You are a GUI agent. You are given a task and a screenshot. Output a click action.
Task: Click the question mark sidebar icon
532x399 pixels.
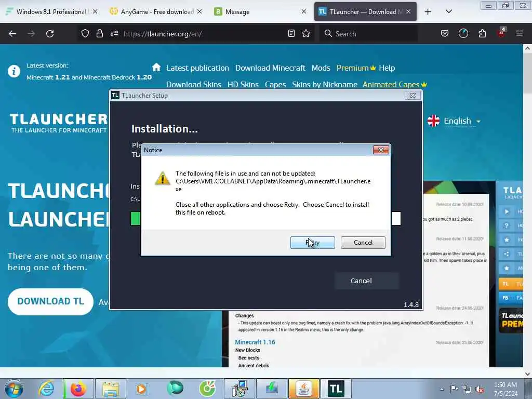pos(507,225)
